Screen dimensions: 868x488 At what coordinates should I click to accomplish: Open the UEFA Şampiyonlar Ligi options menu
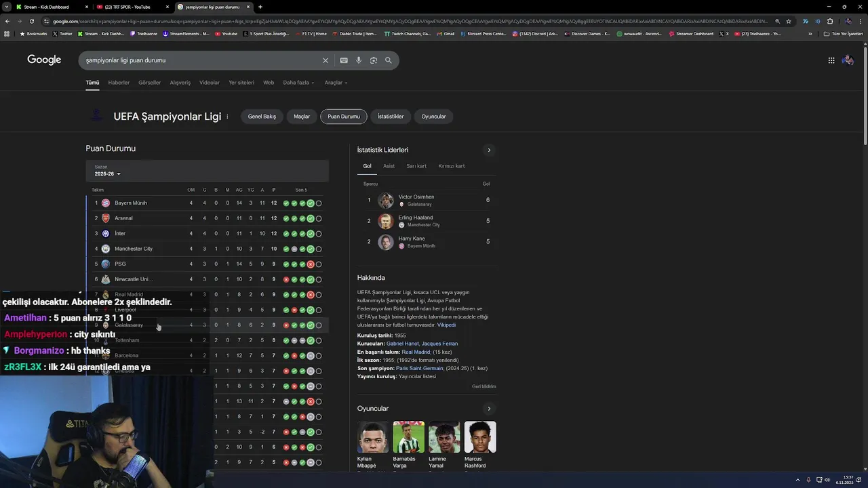227,117
